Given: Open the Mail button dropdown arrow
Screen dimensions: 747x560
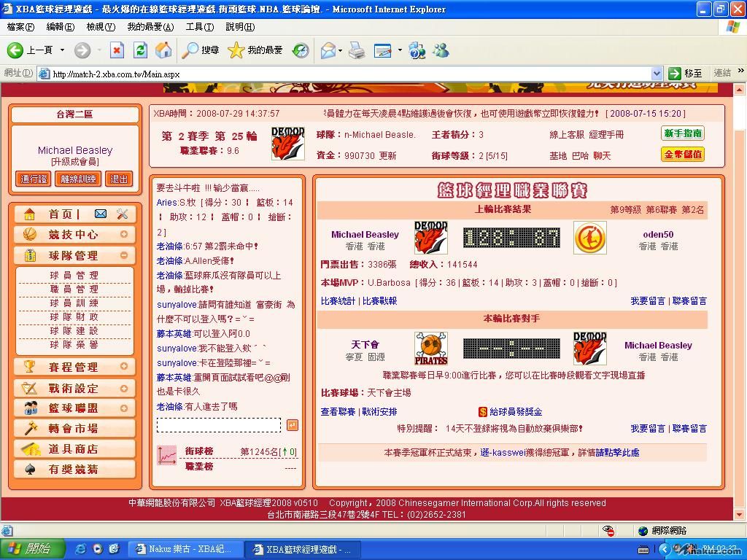Looking at the screenshot, I should click(x=340, y=50).
